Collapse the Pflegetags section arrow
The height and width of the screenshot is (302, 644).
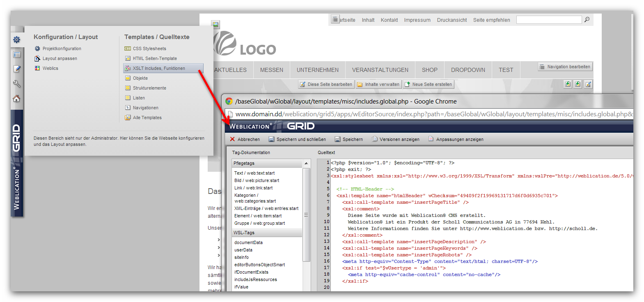[x=306, y=163]
